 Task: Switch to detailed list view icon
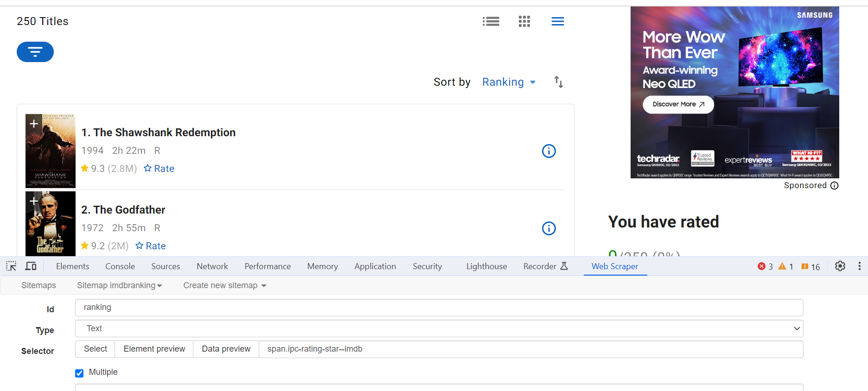491,21
